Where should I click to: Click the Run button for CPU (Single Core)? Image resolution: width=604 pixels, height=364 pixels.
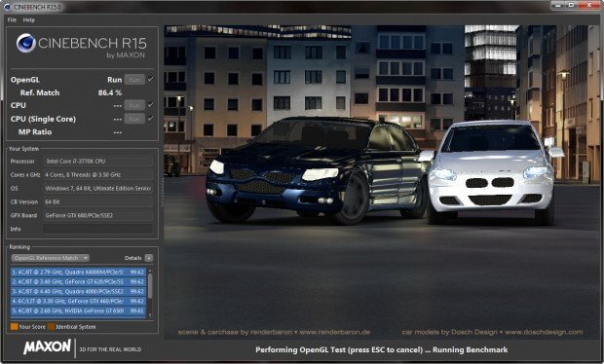[134, 119]
